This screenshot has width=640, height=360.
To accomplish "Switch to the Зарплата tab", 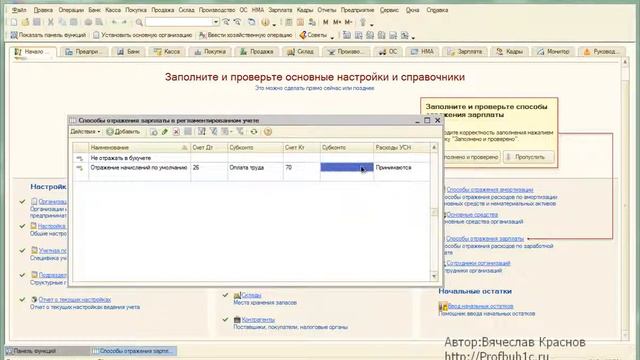I will coord(465,52).
